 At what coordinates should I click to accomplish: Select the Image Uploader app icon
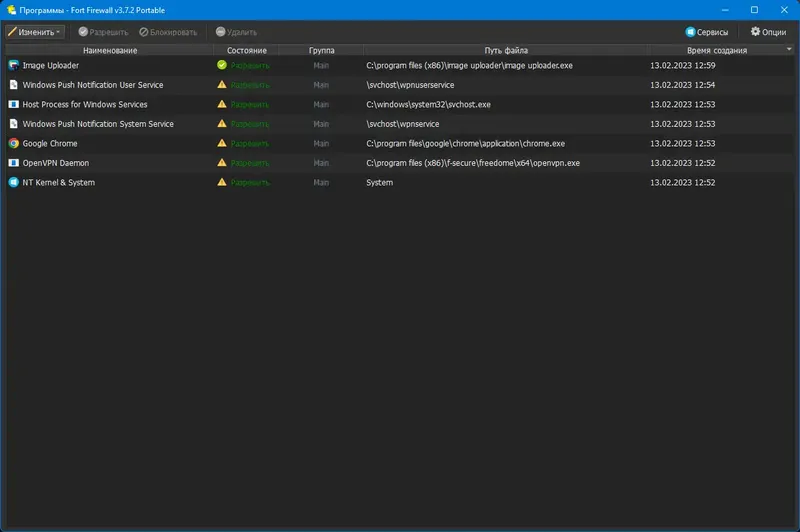coord(14,65)
